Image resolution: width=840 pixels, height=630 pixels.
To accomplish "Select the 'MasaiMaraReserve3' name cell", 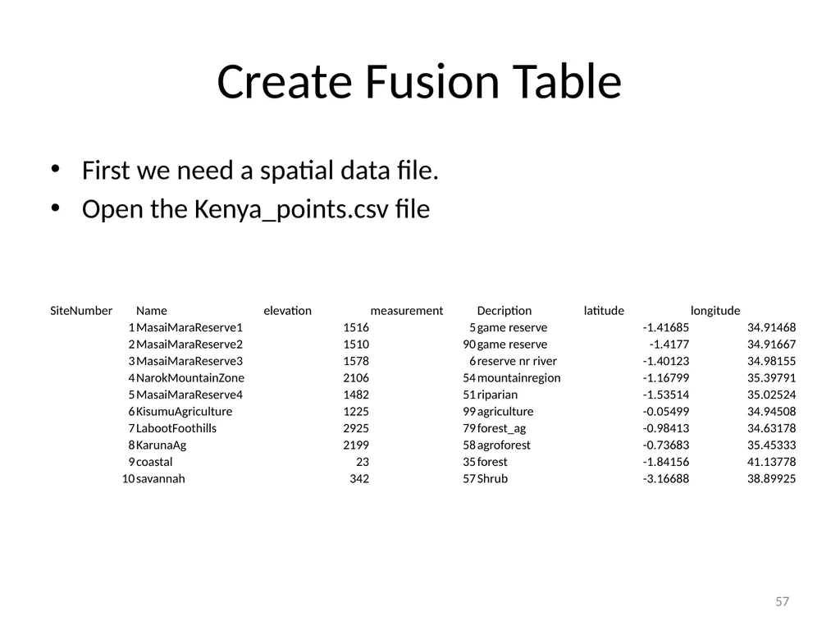I will (x=189, y=361).
